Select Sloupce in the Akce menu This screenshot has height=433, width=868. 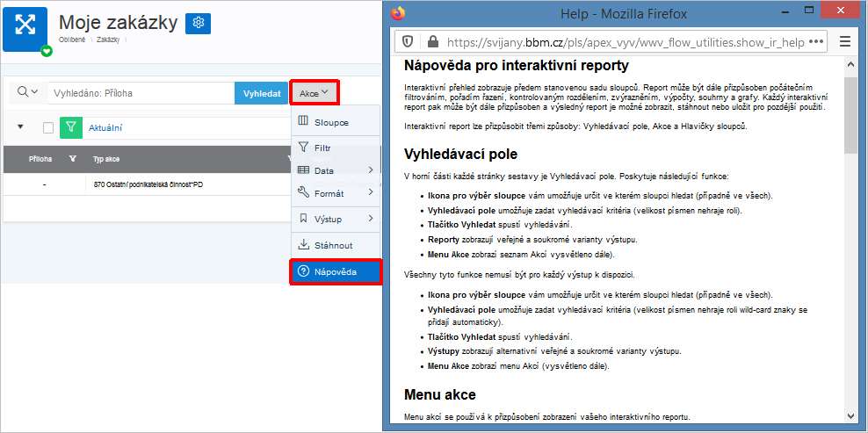coord(336,122)
